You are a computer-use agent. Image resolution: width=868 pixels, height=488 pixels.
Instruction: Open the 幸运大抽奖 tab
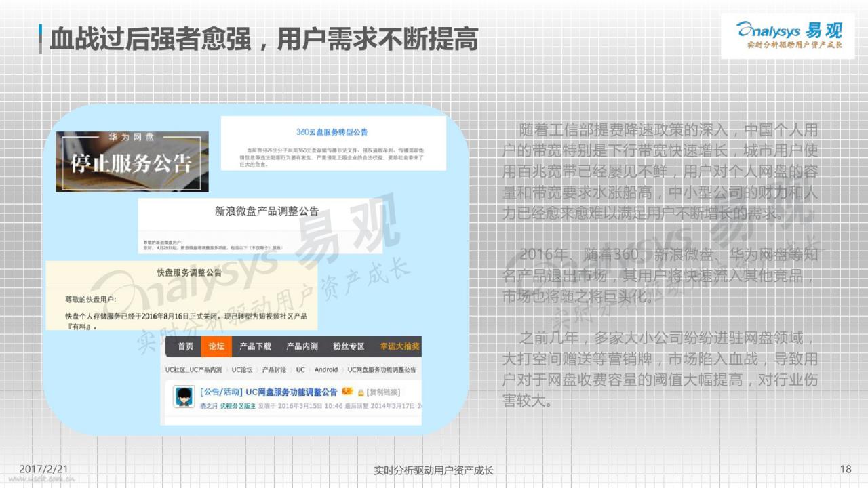(x=399, y=346)
